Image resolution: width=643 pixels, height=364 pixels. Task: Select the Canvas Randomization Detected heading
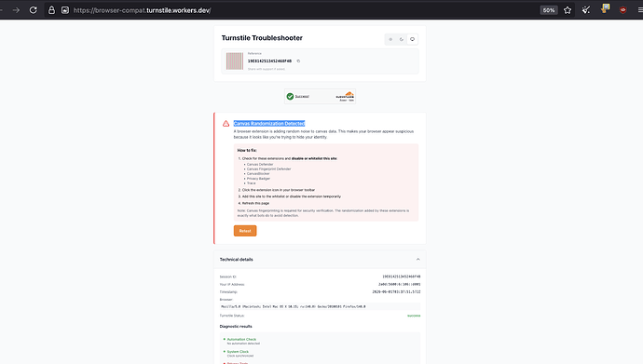pos(269,123)
